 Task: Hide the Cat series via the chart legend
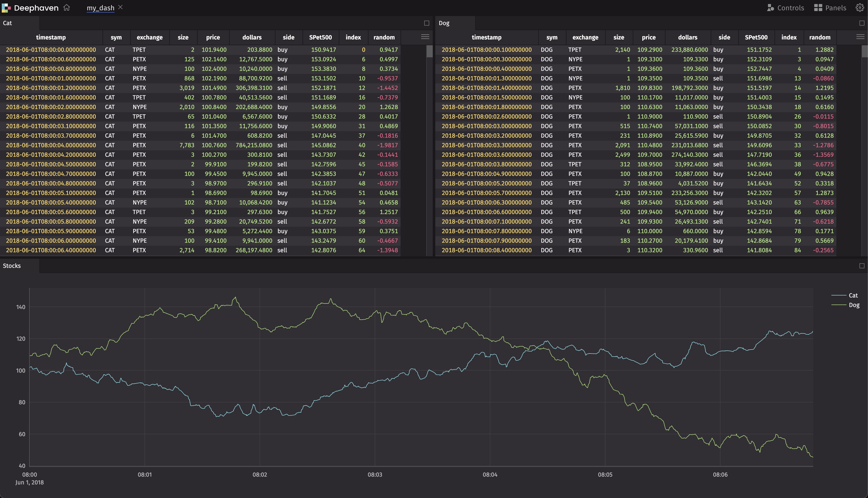coord(853,295)
